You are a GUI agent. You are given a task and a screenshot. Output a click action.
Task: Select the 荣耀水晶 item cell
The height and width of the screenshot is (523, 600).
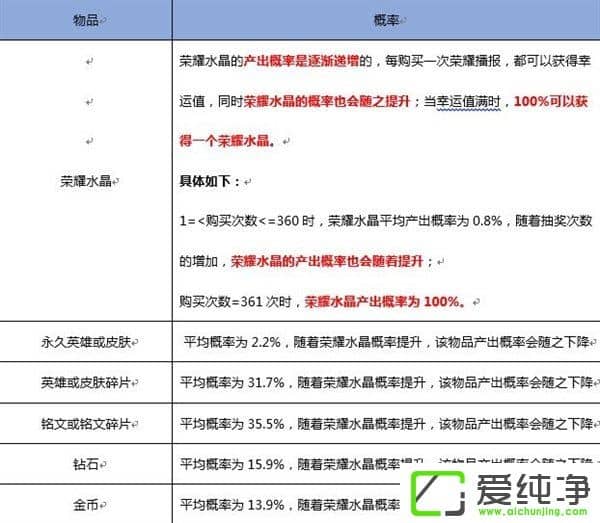click(86, 181)
